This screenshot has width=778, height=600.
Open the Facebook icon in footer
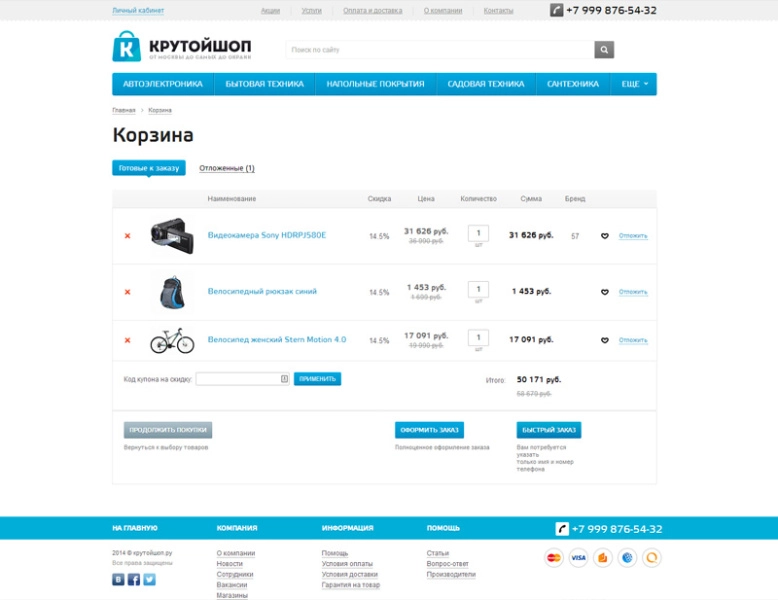tap(134, 579)
